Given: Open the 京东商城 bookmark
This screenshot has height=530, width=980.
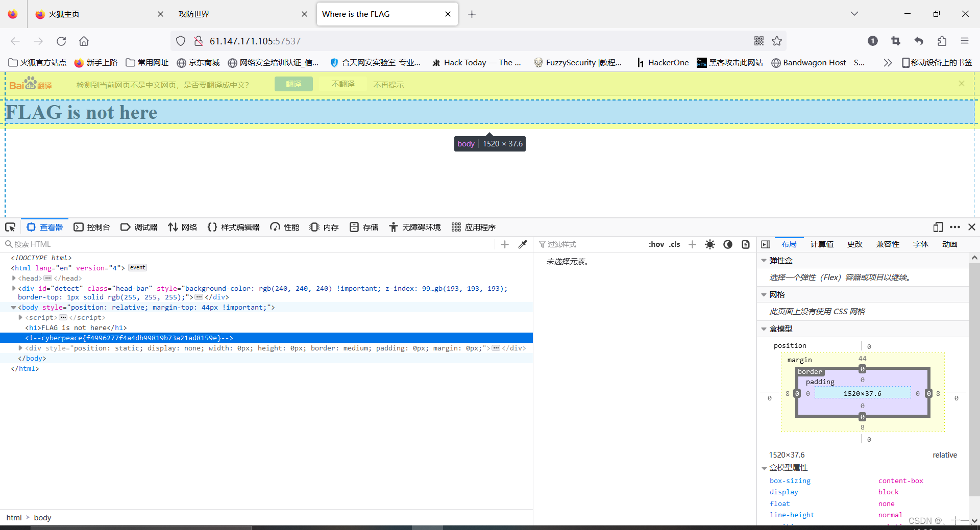Looking at the screenshot, I should point(198,62).
